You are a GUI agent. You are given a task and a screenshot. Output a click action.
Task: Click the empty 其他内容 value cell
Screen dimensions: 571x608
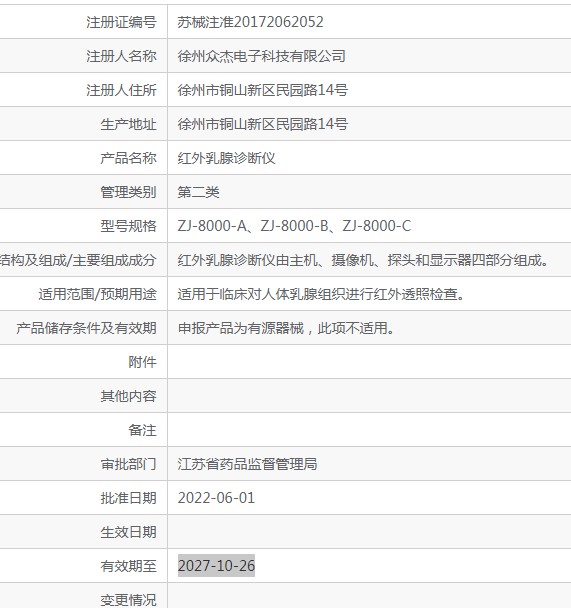[369, 396]
